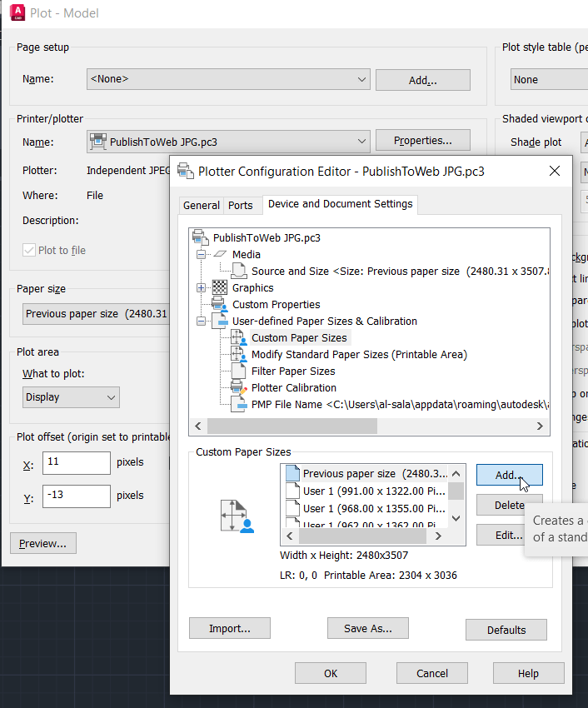Close the Plotter Configuration Editor dialog
This screenshot has width=588, height=708.
[555, 171]
